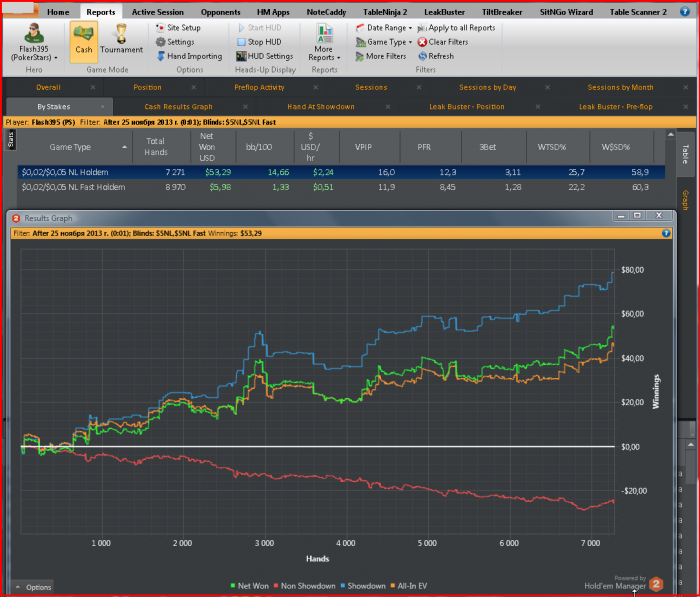
Task: Switch to Table side view
Action: pyautogui.click(x=684, y=154)
